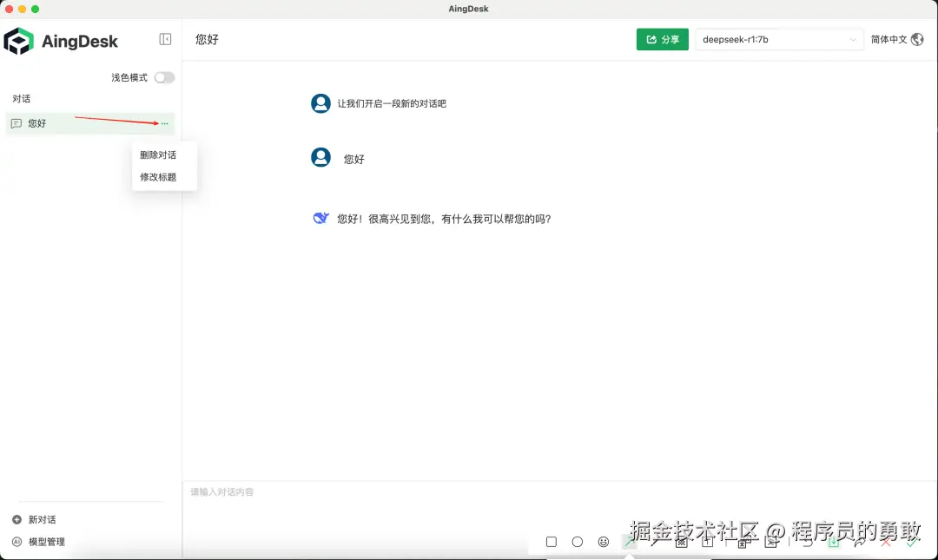The image size is (938, 560).
Task: Open 模型管理 in the sidebar
Action: (46, 542)
